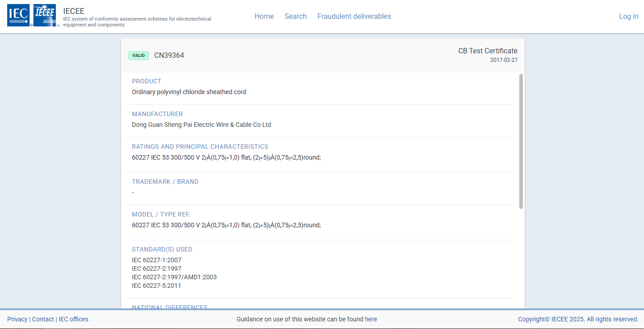Click the IEC 60227-5:2011 standard entry
Screen dimensions: 644x329
tap(157, 286)
